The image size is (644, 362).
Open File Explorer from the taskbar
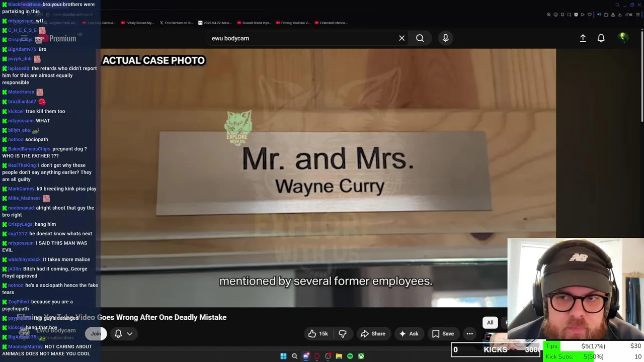[x=339, y=356]
